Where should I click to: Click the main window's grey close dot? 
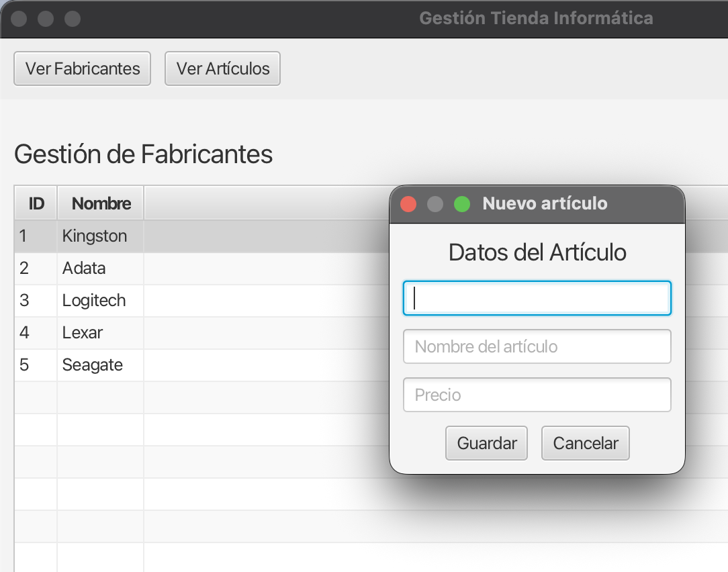click(x=19, y=19)
